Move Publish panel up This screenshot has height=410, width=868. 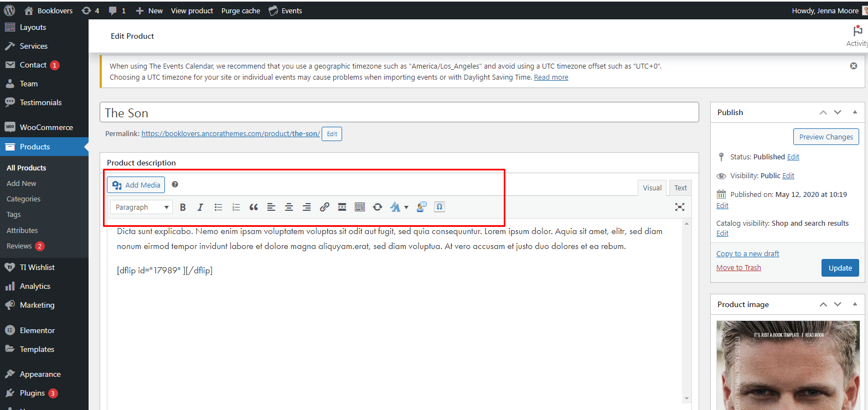[823, 112]
